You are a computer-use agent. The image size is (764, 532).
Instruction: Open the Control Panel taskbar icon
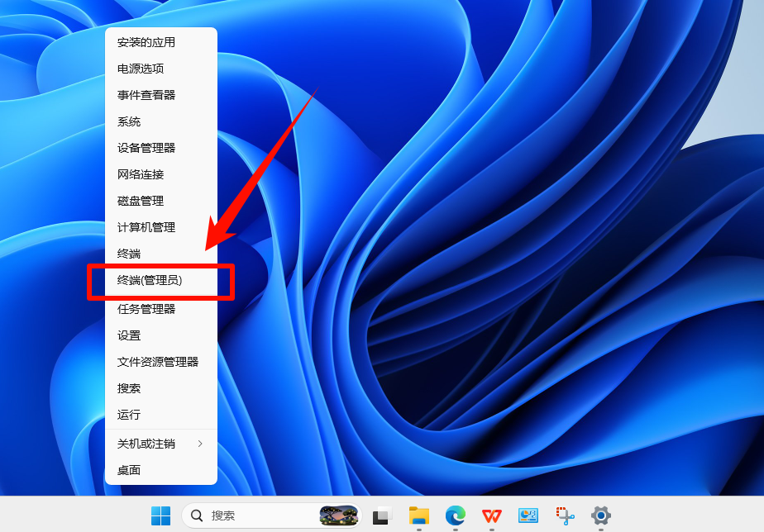pos(528,515)
